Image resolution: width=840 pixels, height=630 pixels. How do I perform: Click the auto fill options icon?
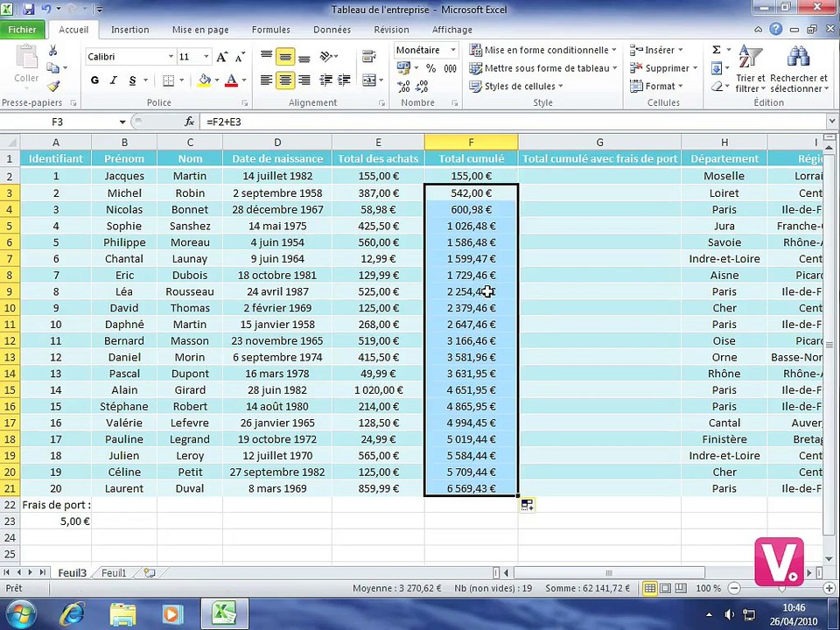527,505
